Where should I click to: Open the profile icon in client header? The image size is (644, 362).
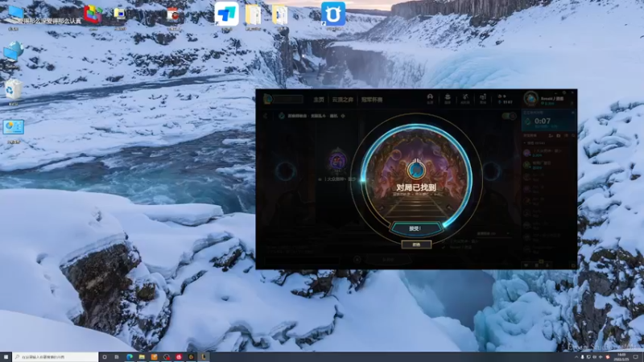pos(430,98)
